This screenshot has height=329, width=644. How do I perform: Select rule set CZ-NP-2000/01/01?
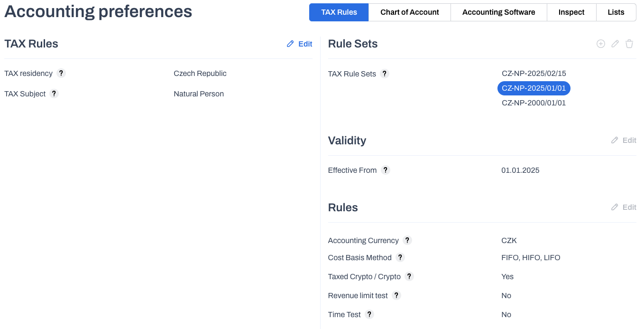[534, 103]
